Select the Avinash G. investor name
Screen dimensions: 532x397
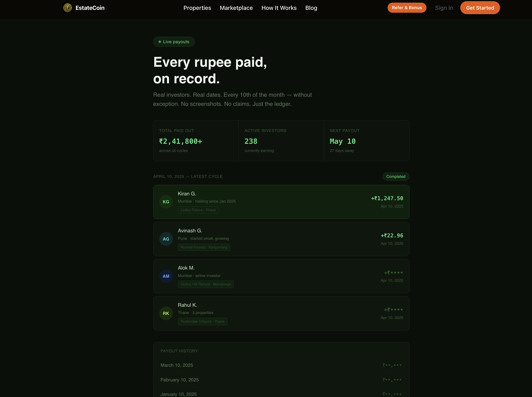[190, 231]
